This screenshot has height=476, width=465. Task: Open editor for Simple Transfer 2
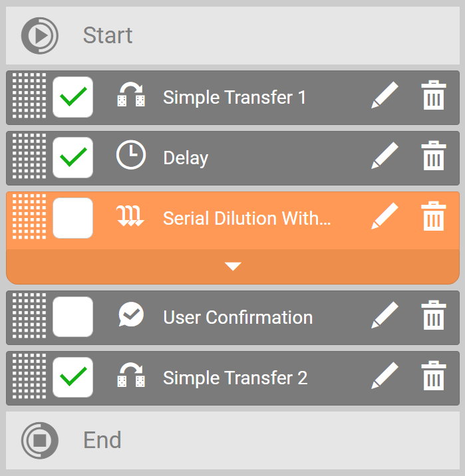pyautogui.click(x=385, y=378)
